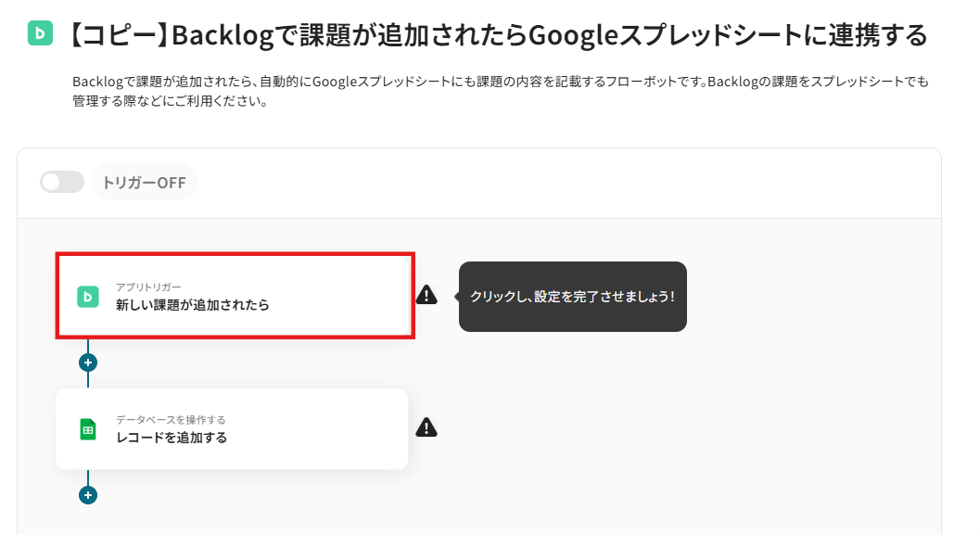Click the 新しい課題が追加されたら step title
The width and height of the screenshot is (980, 535).
click(x=192, y=304)
